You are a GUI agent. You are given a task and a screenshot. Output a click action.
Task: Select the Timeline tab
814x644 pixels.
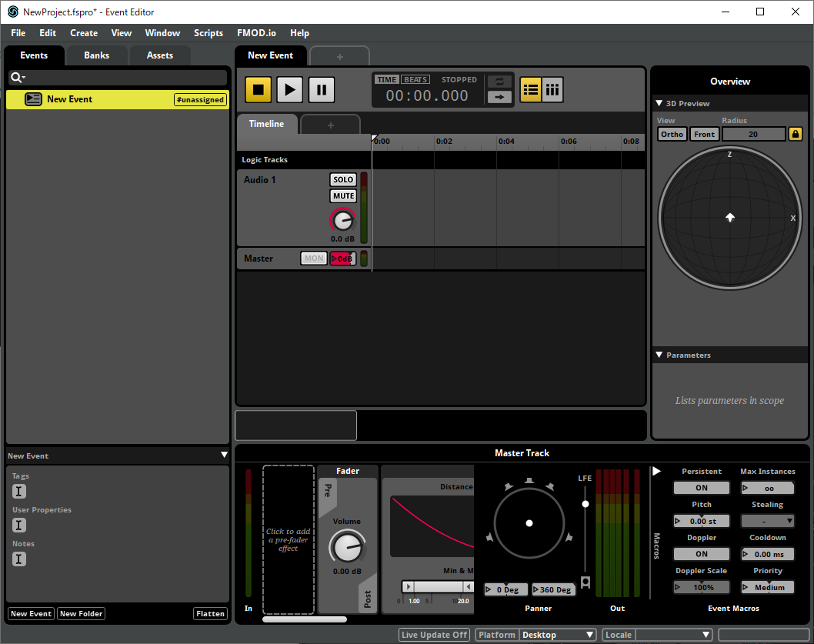click(266, 124)
